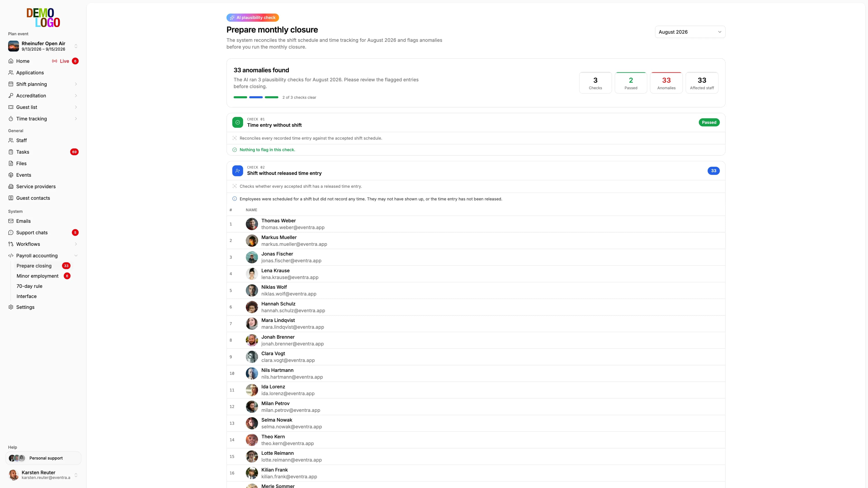868x488 pixels.
Task: Expand the Shift planning submenu chevron
Action: tap(76, 84)
